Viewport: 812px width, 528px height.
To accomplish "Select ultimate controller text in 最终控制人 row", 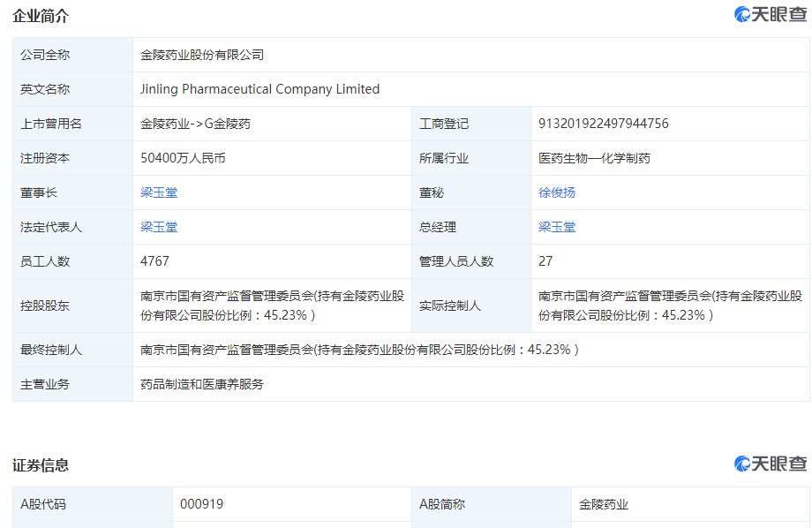I will tap(359, 350).
